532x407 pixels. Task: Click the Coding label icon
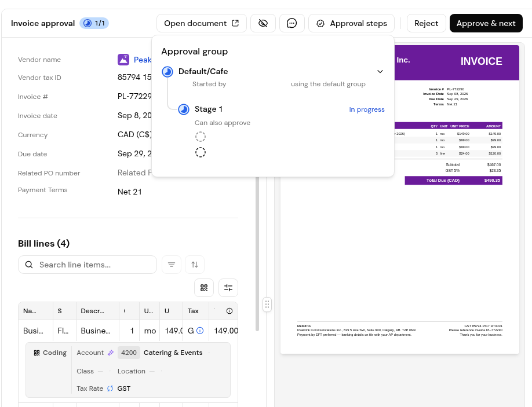pos(37,353)
